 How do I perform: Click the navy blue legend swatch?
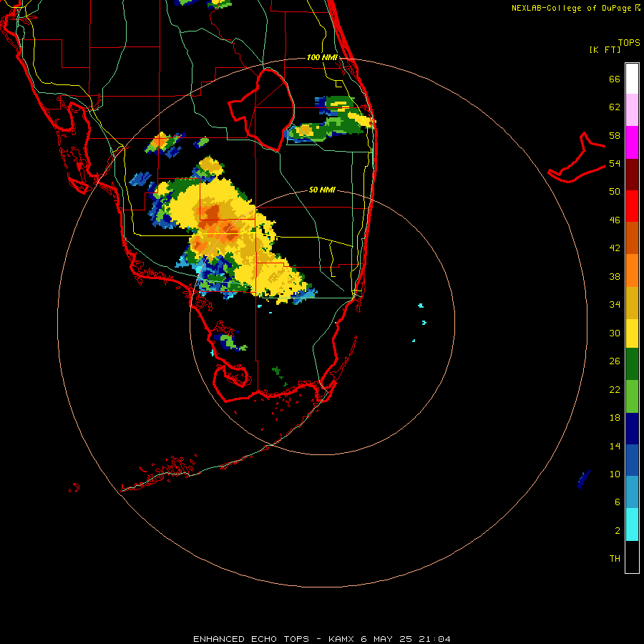(x=632, y=429)
